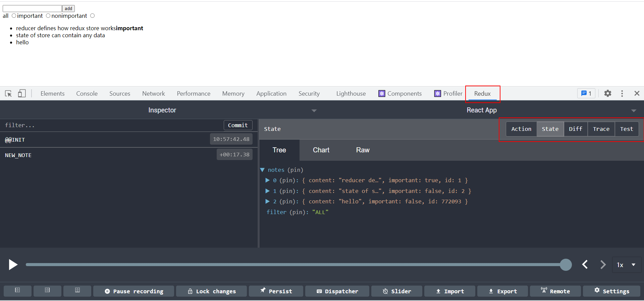Image resolution: width=644 pixels, height=301 pixels.
Task: Open the Elements DevTools tab
Action: 52,94
